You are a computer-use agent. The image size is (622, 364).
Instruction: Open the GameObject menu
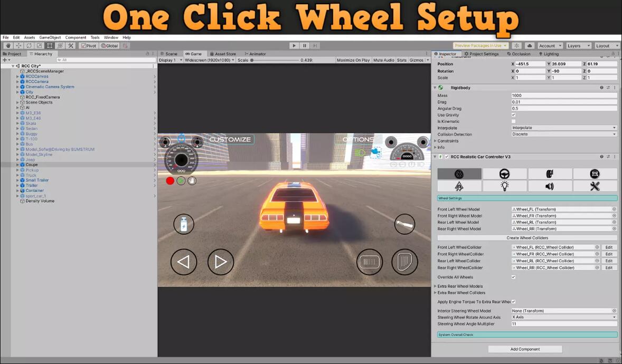click(x=50, y=37)
